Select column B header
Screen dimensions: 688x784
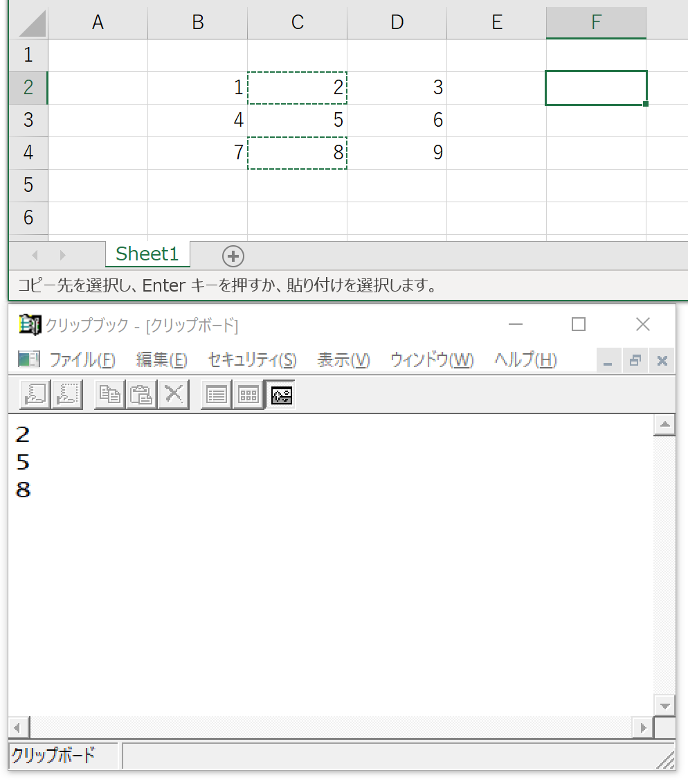coord(198,22)
